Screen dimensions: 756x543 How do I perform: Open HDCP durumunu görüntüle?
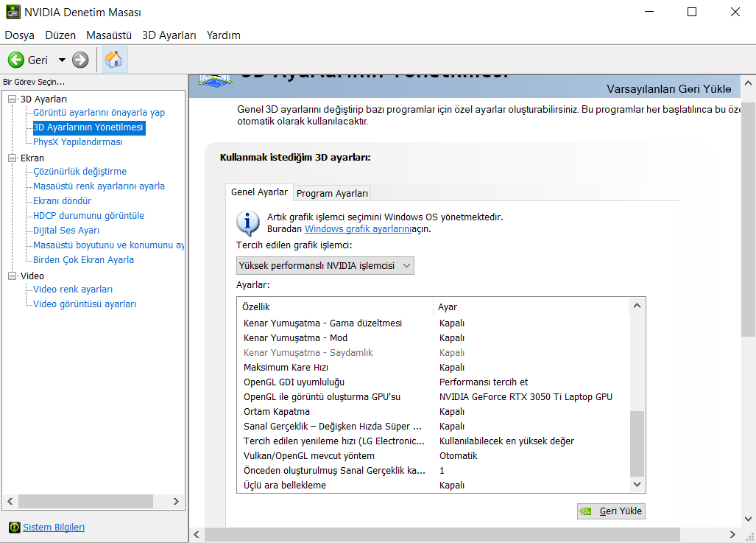(89, 216)
